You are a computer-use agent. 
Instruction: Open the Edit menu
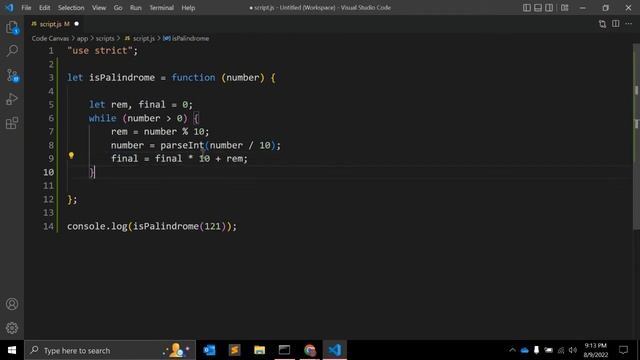[44, 8]
